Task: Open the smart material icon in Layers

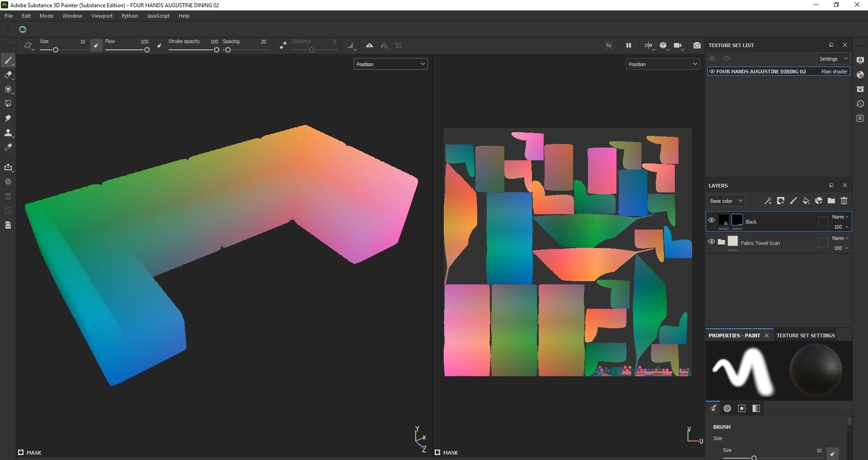Action: [x=818, y=201]
